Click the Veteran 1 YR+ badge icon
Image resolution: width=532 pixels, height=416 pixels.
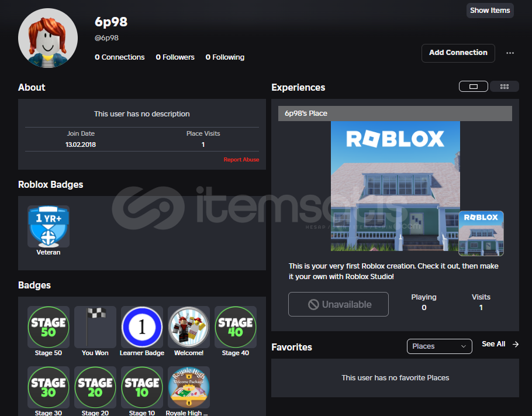[49, 226]
